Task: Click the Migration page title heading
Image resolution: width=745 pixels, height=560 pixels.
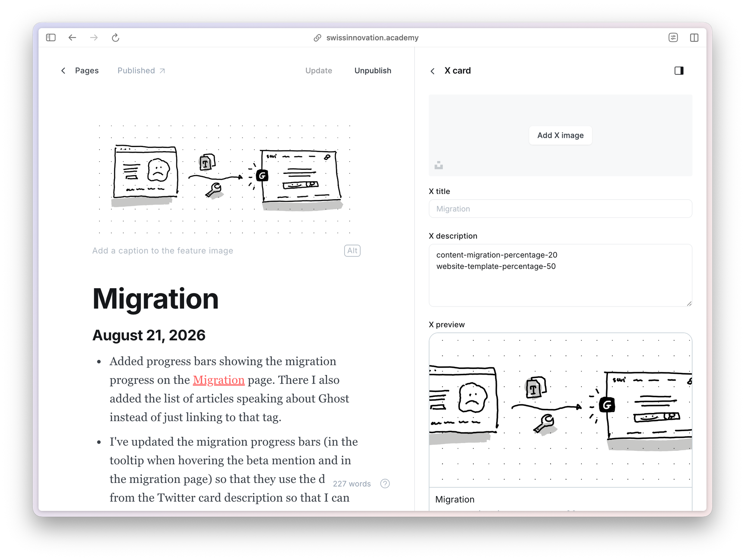Action: click(x=155, y=299)
